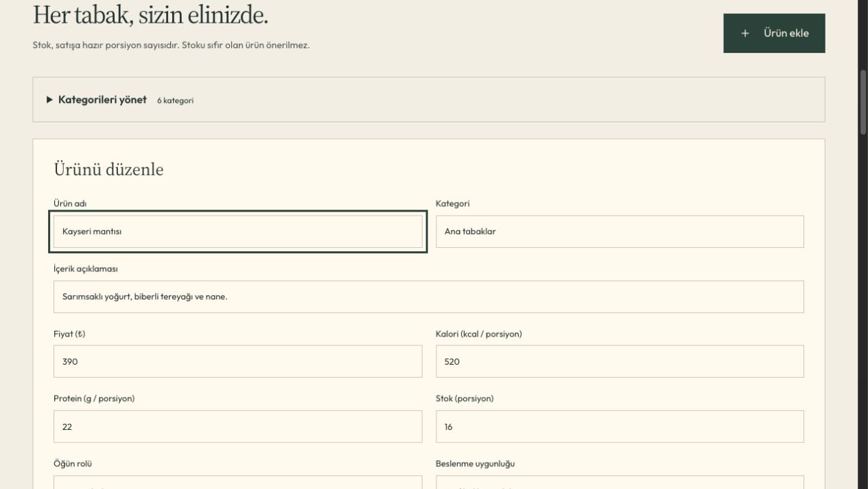Click the İçerik açıklaması text field
The image size is (868, 489).
(x=429, y=297)
